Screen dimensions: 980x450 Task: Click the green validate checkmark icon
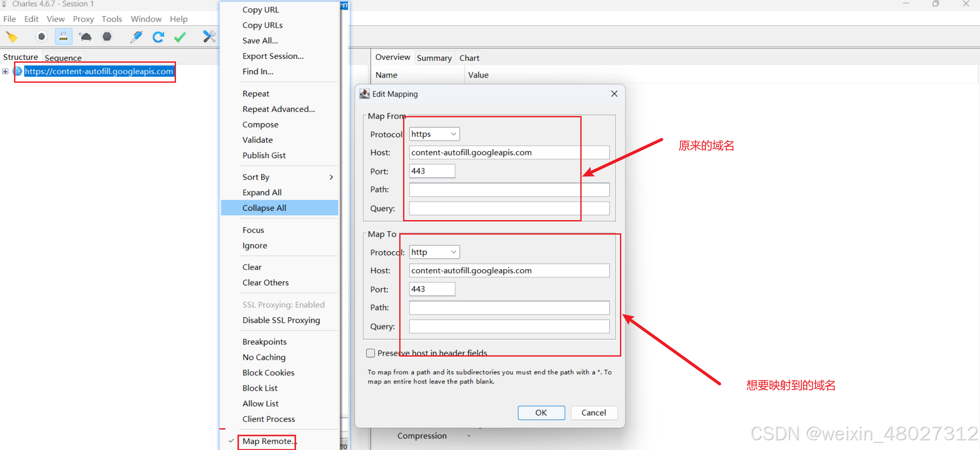pos(180,37)
